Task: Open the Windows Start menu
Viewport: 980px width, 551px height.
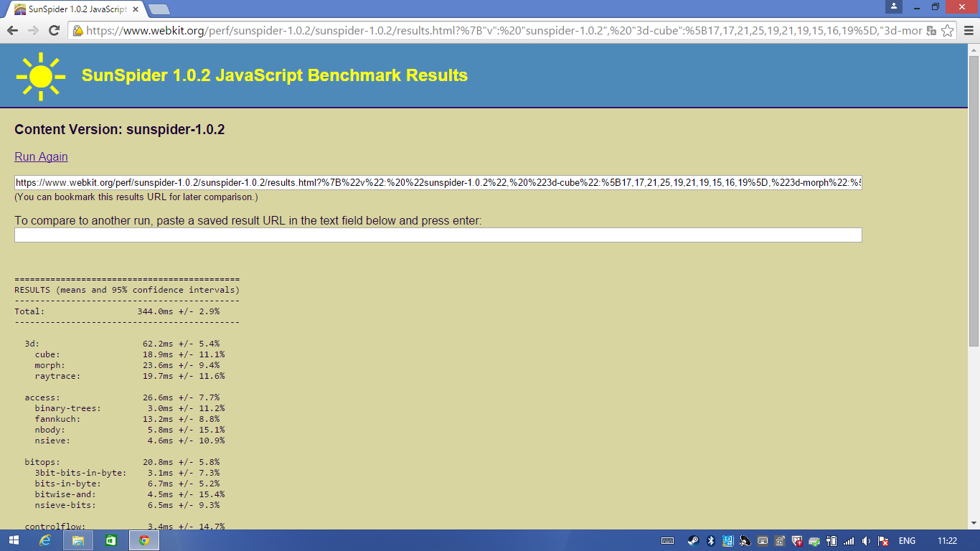Action: coord(14,540)
